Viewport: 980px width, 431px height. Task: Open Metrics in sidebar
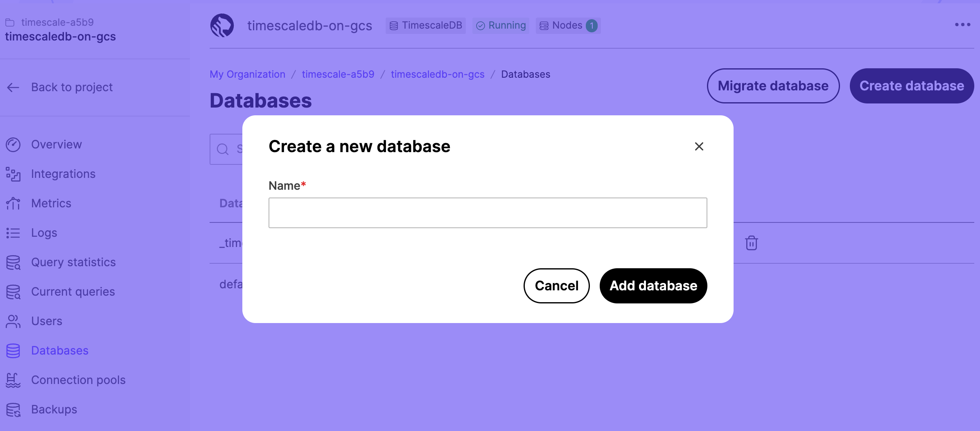pos(51,203)
